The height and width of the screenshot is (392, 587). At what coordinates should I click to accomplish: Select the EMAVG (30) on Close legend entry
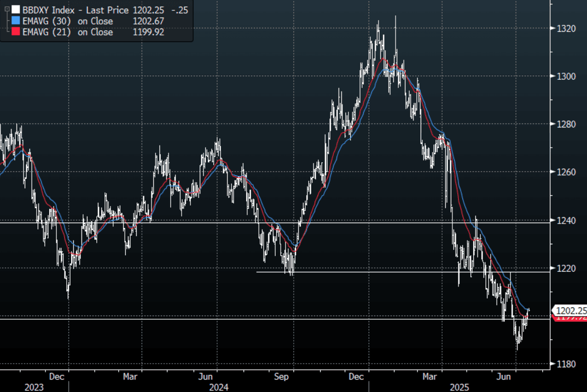[x=67, y=21]
